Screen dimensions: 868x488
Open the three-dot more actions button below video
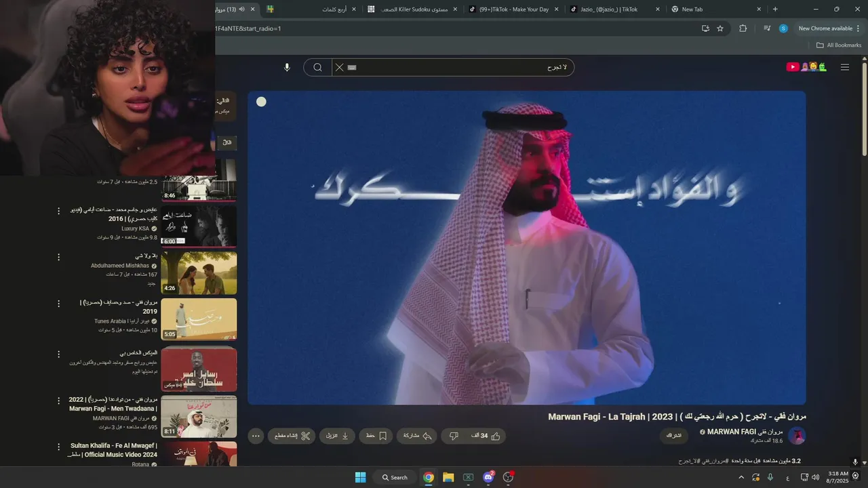(256, 436)
